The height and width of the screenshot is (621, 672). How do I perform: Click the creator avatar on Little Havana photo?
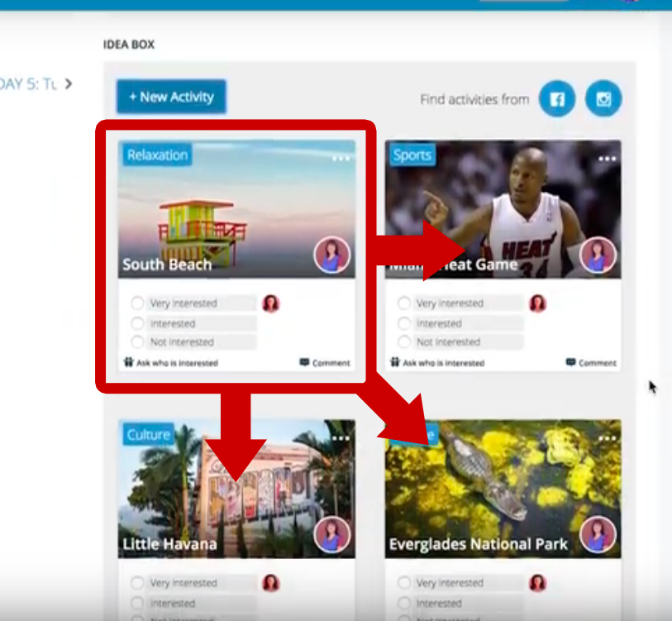tap(331, 535)
